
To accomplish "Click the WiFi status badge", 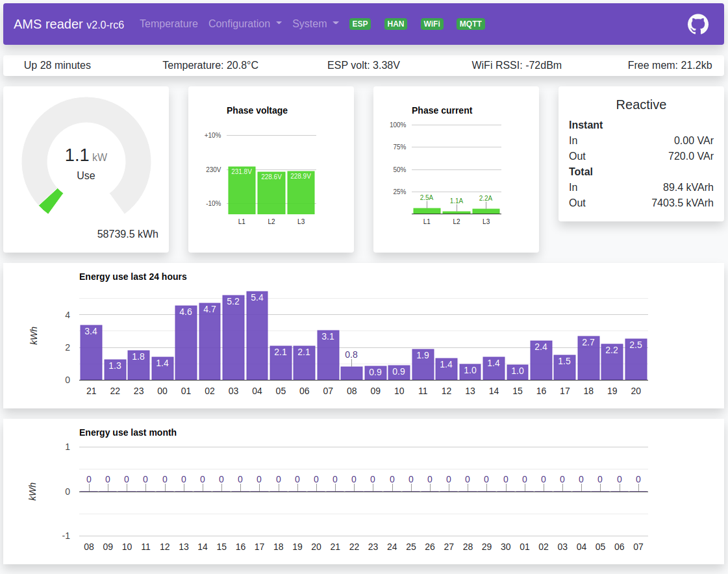I will tap(432, 24).
